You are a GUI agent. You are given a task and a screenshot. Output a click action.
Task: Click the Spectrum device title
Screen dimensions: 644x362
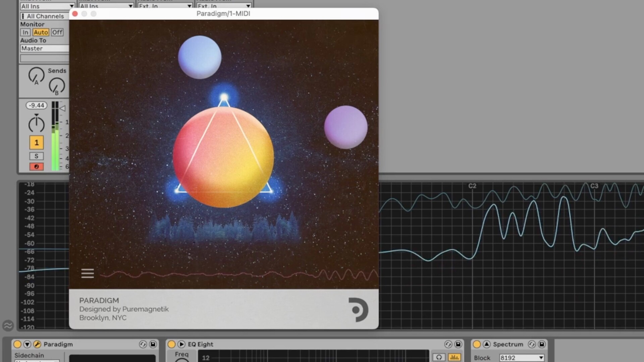pos(508,344)
